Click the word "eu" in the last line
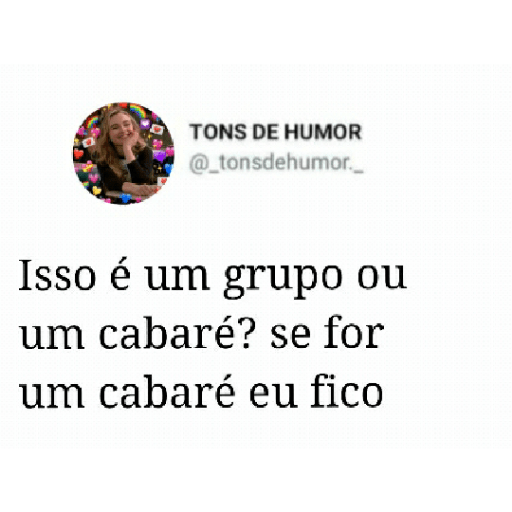Viewport: 512px width, 512px height. (273, 395)
